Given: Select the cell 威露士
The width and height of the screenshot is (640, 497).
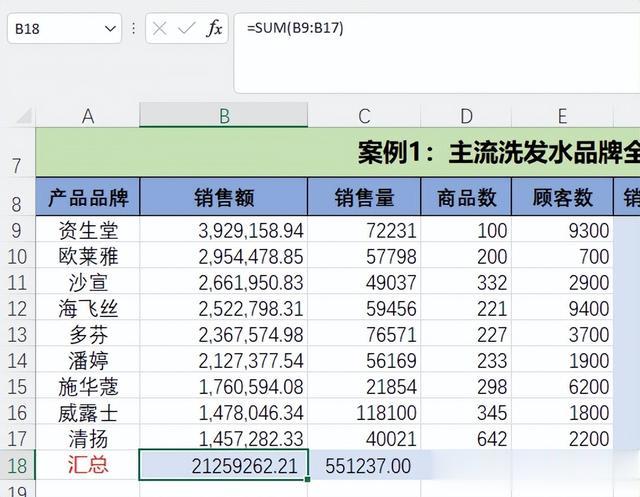Looking at the screenshot, I should [x=88, y=412].
